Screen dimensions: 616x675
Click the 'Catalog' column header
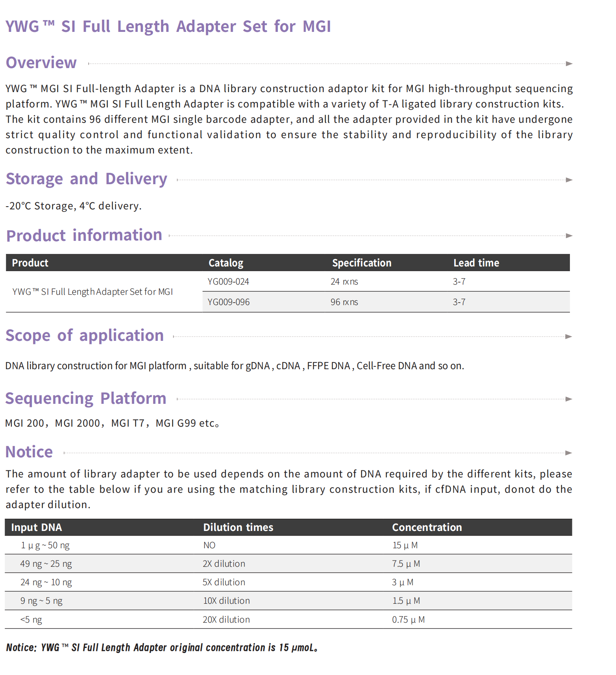[226, 263]
